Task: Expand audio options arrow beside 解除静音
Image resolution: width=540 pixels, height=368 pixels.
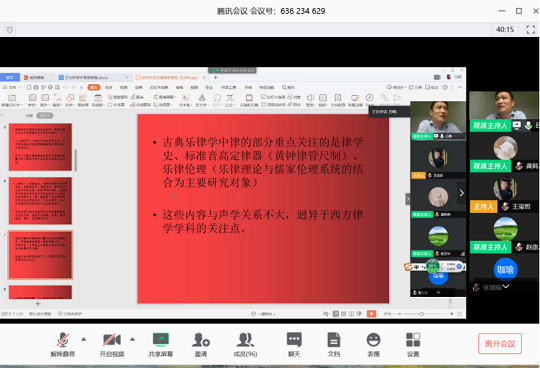Action: 84,339
